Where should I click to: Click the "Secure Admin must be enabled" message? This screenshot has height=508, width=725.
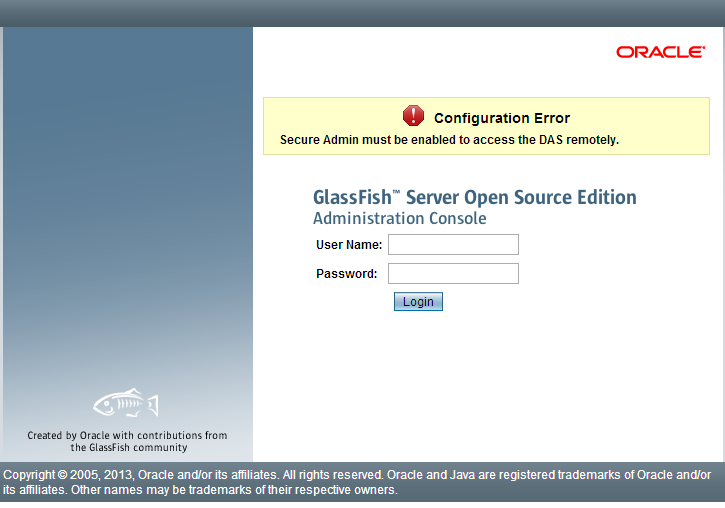point(449,140)
